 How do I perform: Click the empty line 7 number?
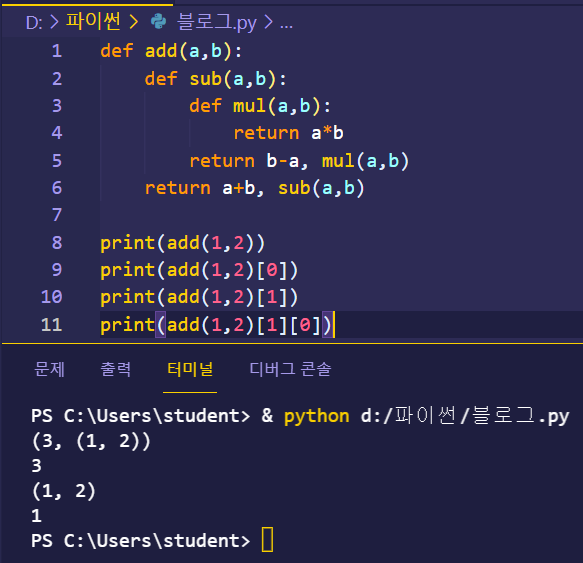[x=57, y=215]
